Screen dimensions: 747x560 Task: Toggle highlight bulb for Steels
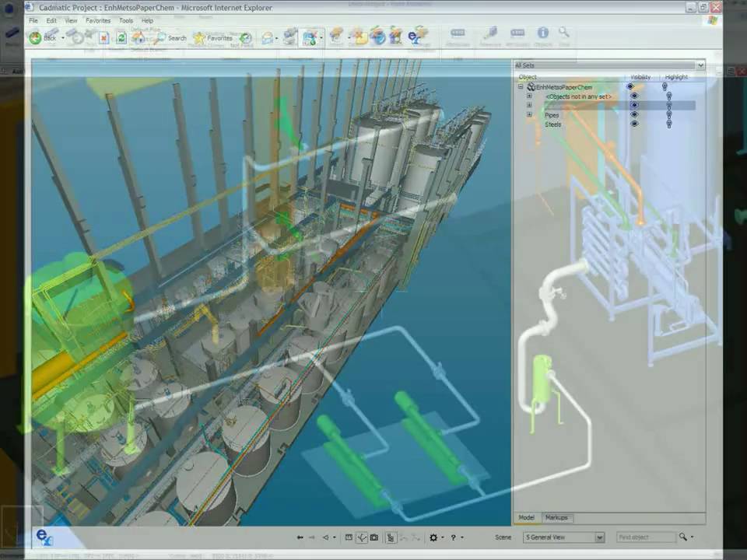669,124
